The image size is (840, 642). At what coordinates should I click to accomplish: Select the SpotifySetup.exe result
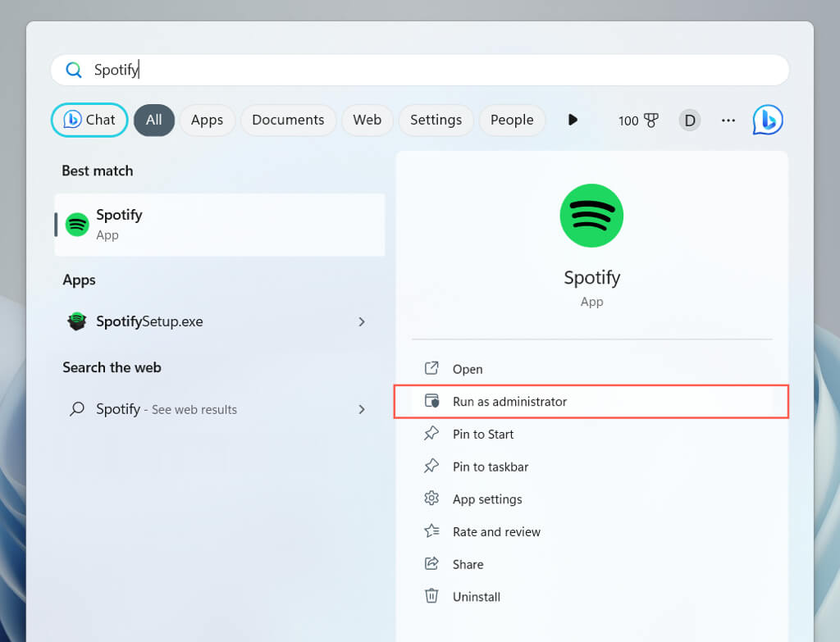click(220, 321)
